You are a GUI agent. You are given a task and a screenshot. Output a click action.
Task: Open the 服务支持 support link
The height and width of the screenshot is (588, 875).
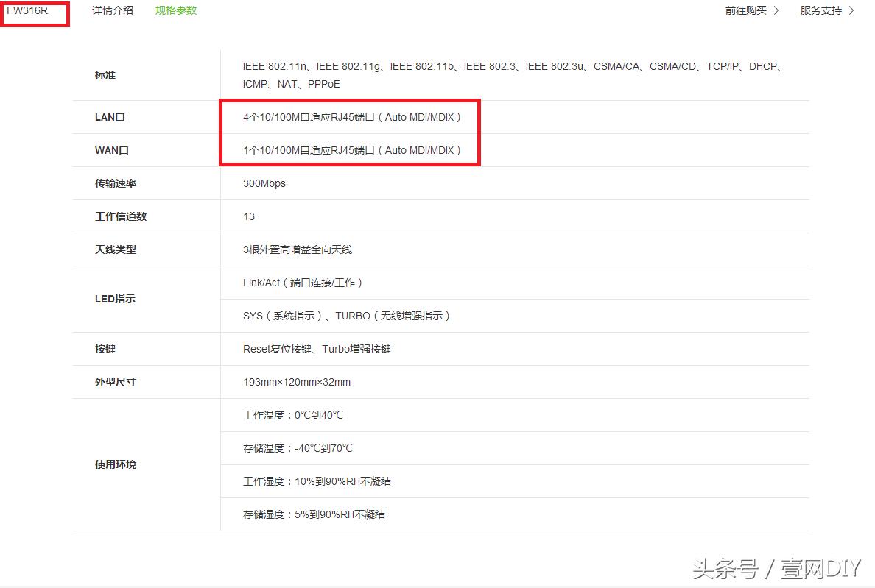(820, 11)
